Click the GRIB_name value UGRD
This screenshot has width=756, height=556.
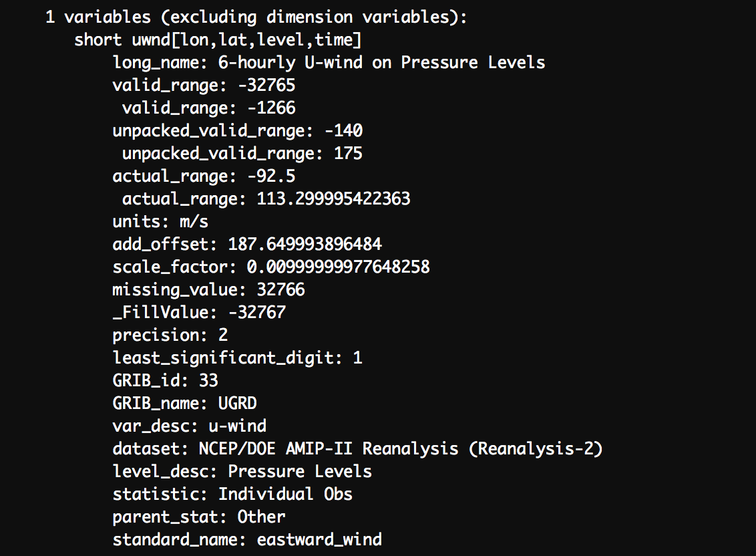point(238,404)
